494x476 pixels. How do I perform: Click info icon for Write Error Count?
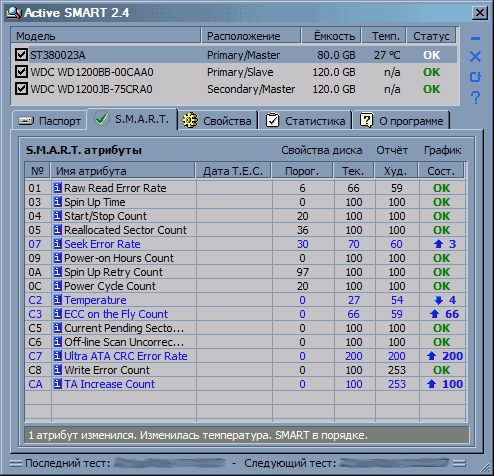click(x=57, y=370)
